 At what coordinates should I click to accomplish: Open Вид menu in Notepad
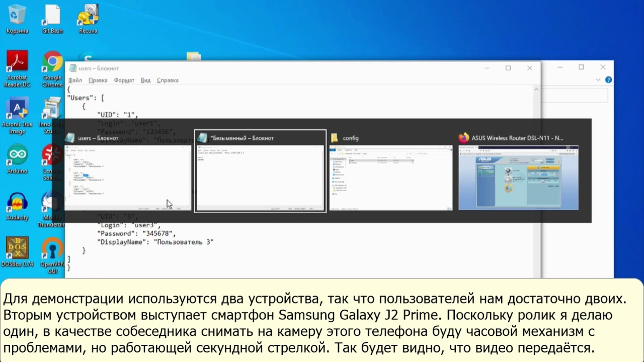point(145,80)
